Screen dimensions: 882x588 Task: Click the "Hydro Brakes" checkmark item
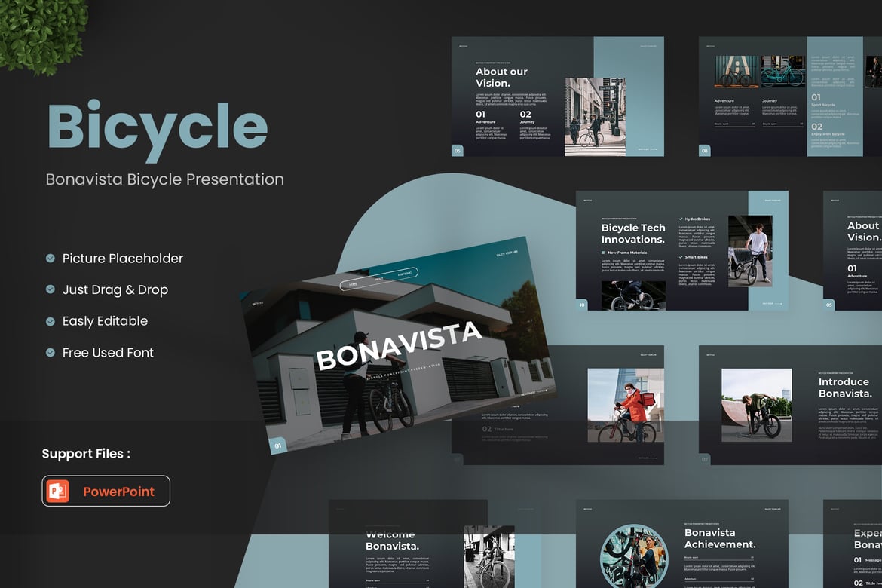tap(695, 219)
